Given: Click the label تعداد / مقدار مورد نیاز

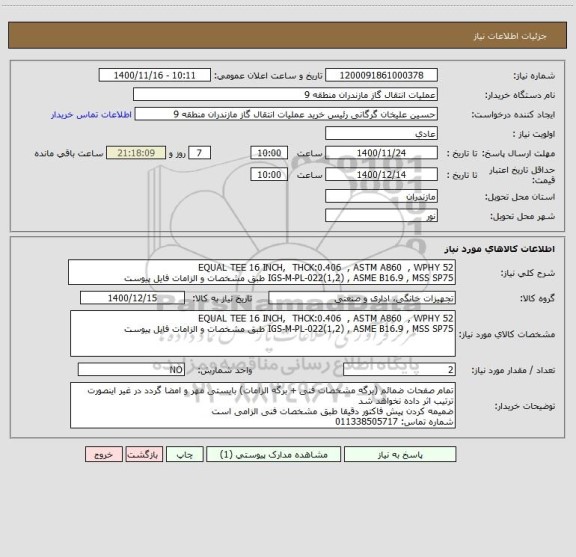Looking at the screenshot, I should 513,370.
